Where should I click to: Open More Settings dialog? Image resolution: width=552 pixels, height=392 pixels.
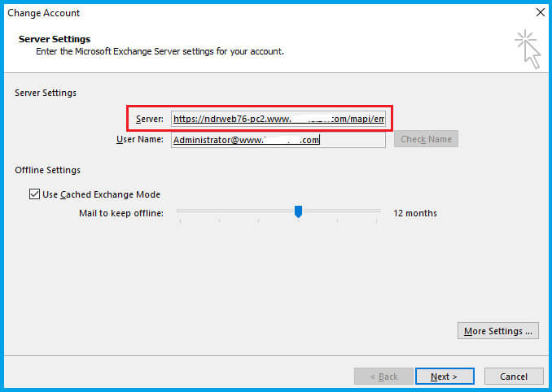497,331
